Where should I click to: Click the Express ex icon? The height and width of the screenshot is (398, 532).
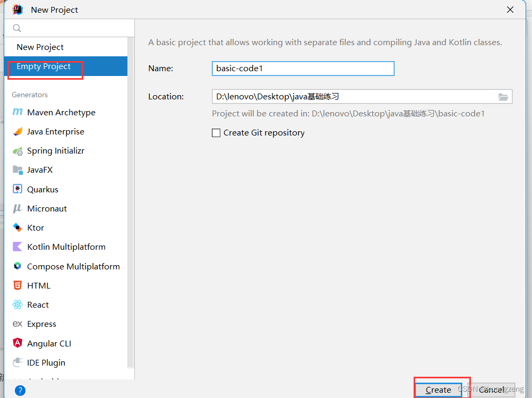(18, 324)
